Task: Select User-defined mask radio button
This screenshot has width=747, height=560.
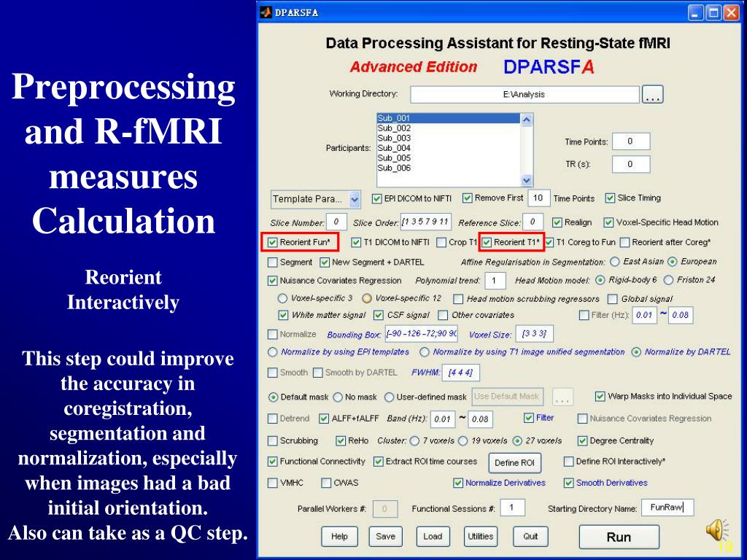Action: coord(390,397)
